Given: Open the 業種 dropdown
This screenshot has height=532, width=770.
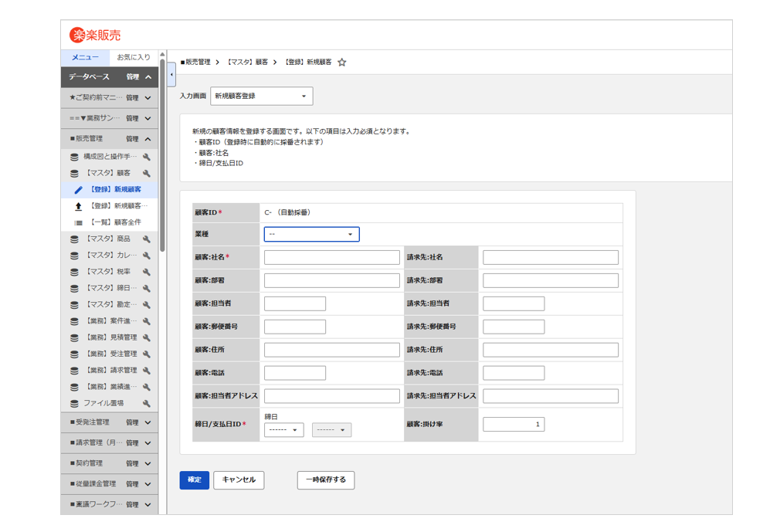Looking at the screenshot, I should point(311,235).
